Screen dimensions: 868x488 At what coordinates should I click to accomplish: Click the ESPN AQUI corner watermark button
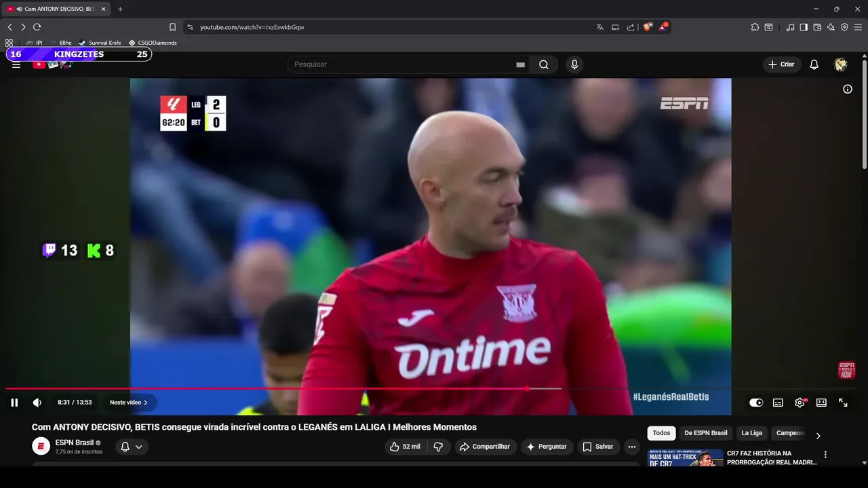pyautogui.click(x=846, y=370)
